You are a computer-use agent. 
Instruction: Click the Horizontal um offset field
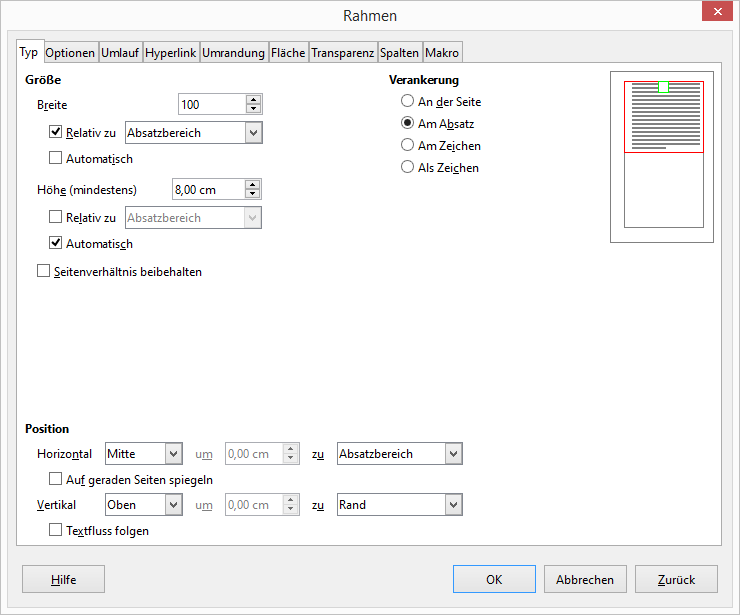(x=255, y=454)
